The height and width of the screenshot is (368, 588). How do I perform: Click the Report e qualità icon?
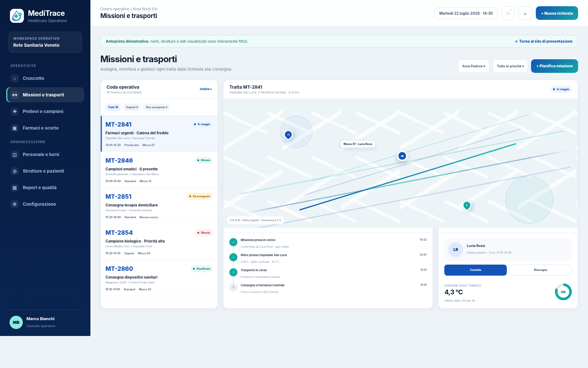point(15,188)
